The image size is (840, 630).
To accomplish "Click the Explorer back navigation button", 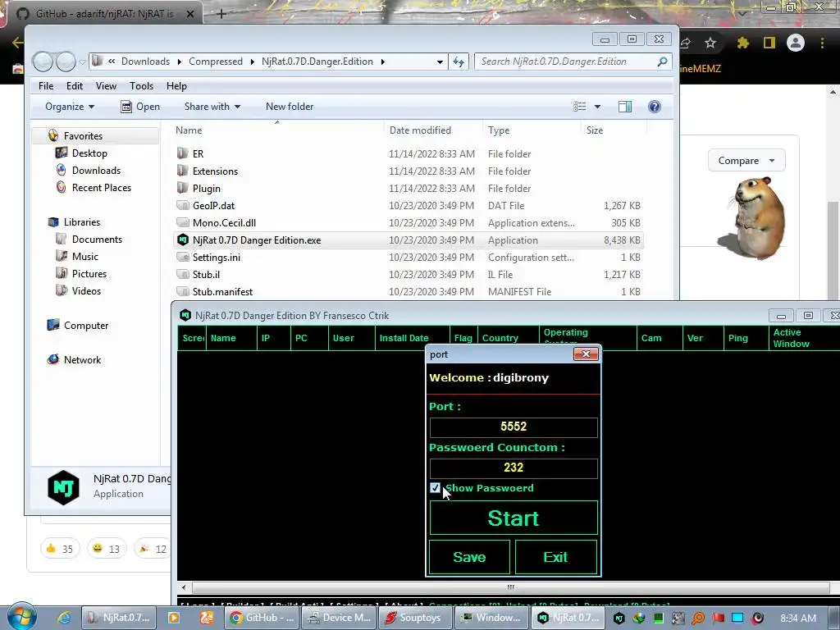I will (43, 62).
